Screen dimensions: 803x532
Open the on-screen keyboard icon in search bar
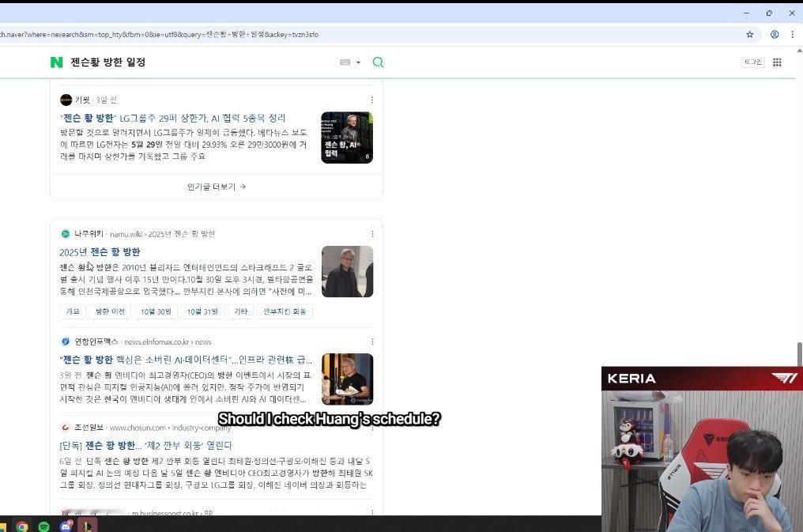345,62
